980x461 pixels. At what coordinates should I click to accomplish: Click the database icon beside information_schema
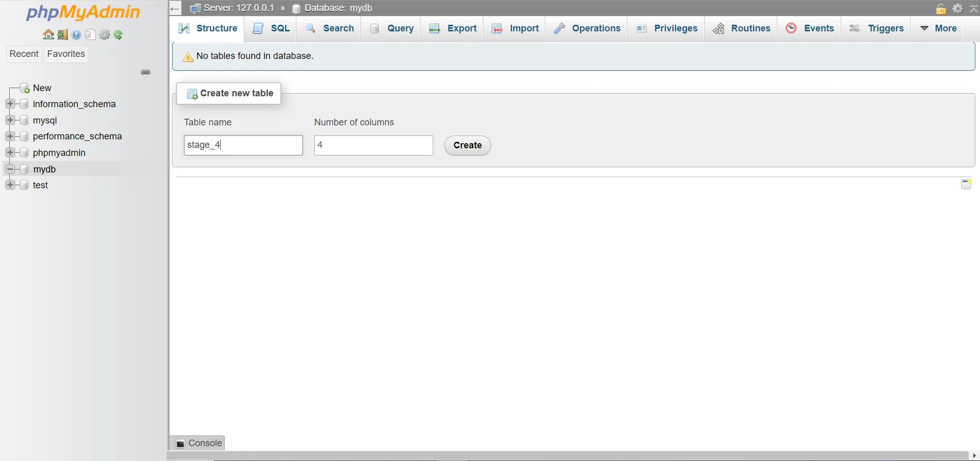pyautogui.click(x=24, y=104)
